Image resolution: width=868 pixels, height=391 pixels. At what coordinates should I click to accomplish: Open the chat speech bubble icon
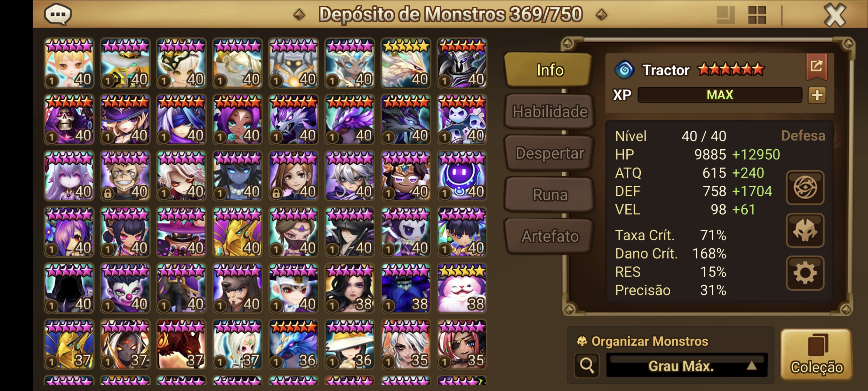58,14
